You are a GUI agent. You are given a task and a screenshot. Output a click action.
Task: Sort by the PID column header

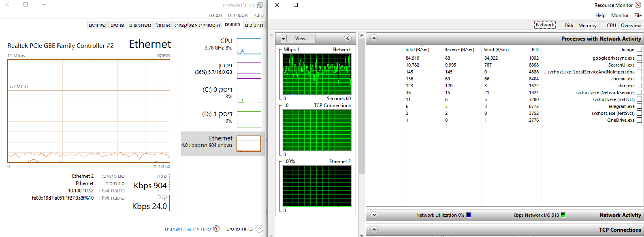pyautogui.click(x=535, y=50)
